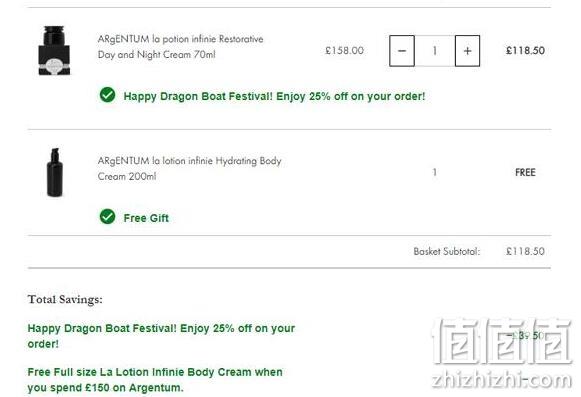Open ARgENTUM la lotion infinie product link
Screen dimensions: 581x397
(x=189, y=169)
